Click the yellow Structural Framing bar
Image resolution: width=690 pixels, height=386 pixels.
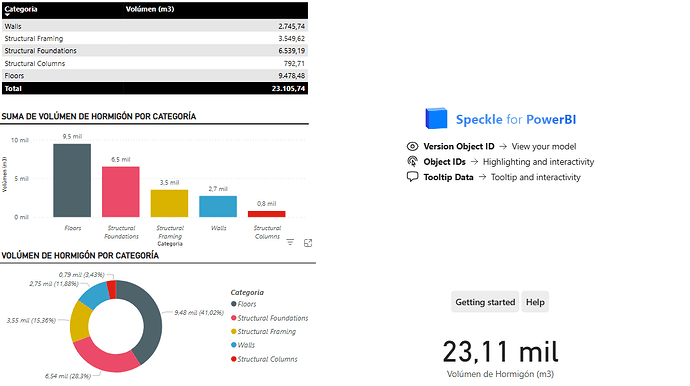(x=169, y=203)
